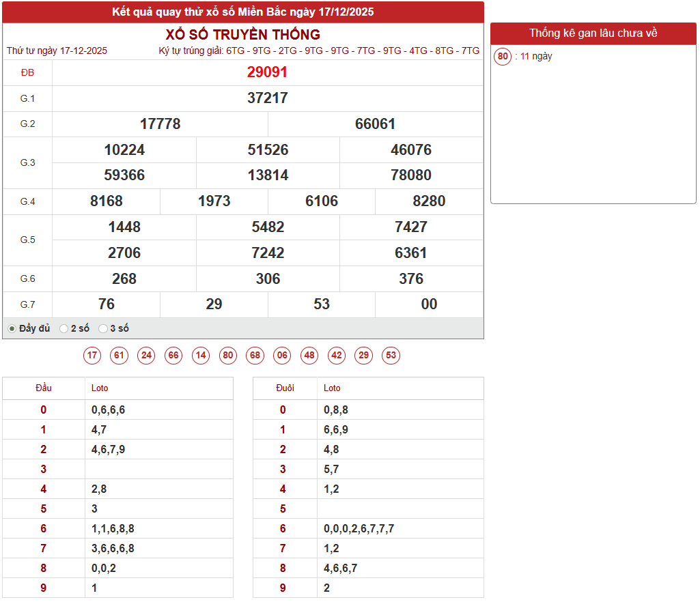The width and height of the screenshot is (700, 602).
Task: Select the circled number 14 badge
Action: pos(201,356)
